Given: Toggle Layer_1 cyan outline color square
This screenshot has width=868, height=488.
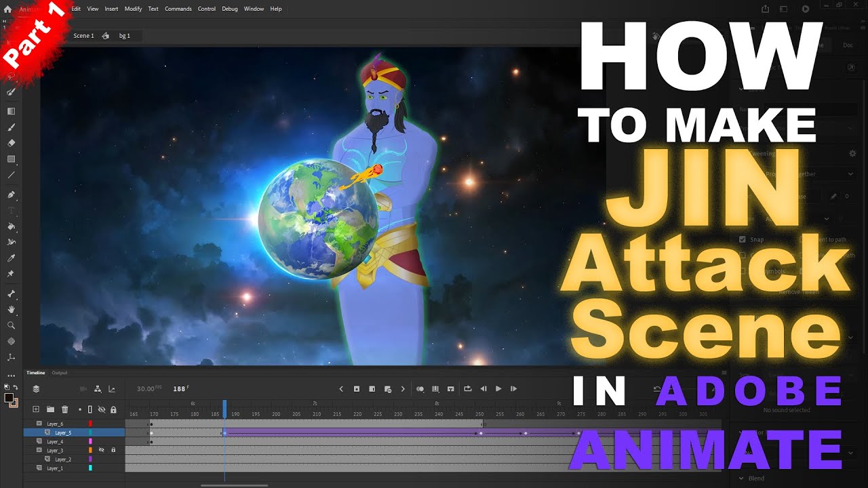Looking at the screenshot, I should click(90, 468).
